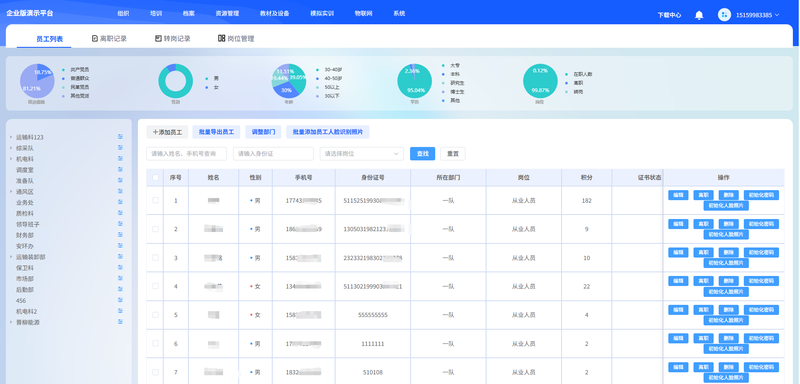Screen dimensions: 800x384
Task: Toggle the 在职人数 legend swatch
Action: click(566, 74)
